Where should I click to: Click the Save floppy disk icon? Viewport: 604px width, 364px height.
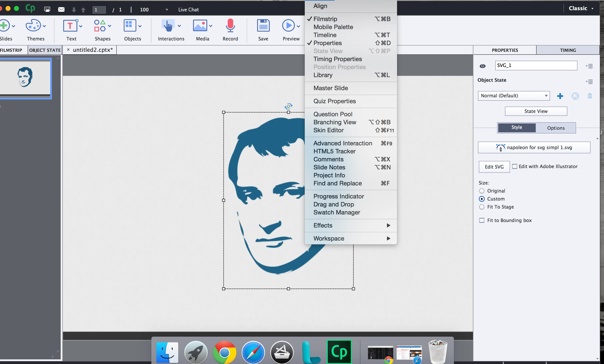(263, 25)
